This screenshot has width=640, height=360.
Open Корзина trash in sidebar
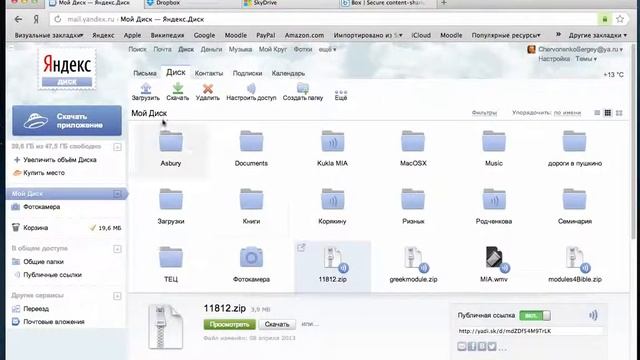(36, 228)
